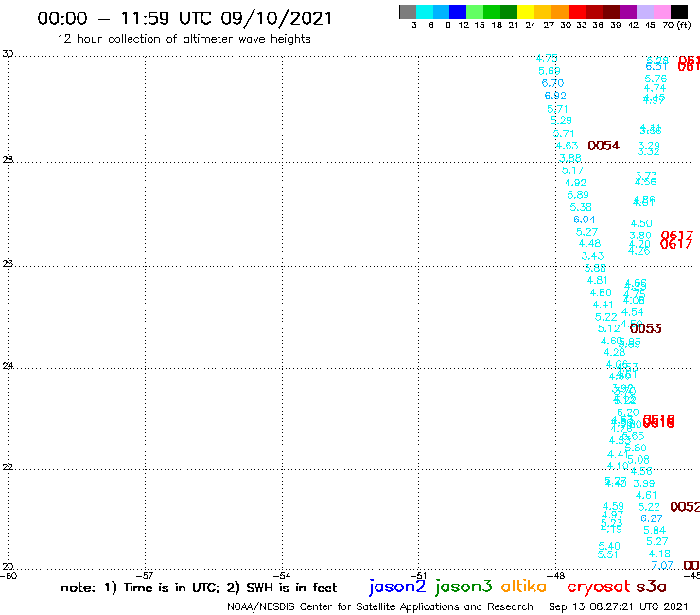The width and height of the screenshot is (700, 615).
Task: Click the blue wave height value 7.07
Action: pos(662,566)
